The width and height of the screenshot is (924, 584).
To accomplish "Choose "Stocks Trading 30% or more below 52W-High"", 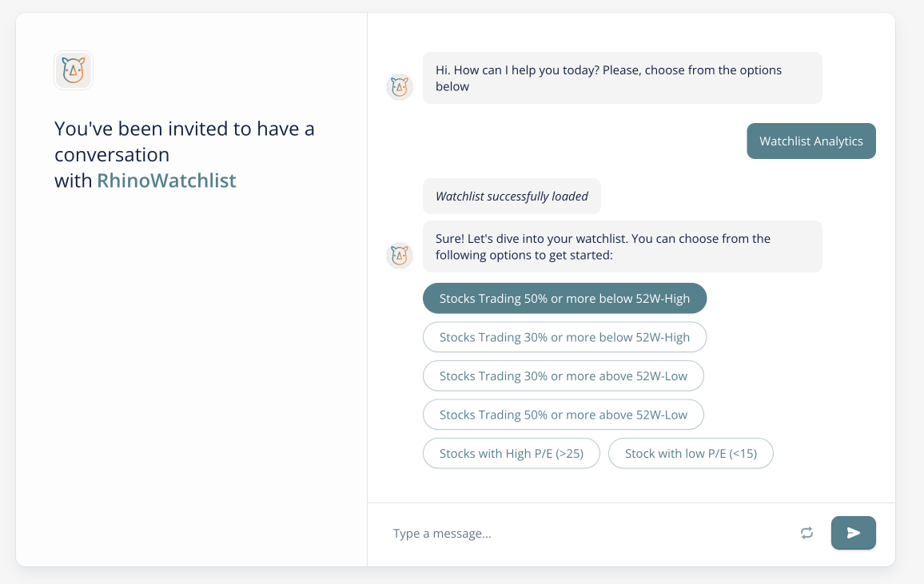I will (564, 337).
